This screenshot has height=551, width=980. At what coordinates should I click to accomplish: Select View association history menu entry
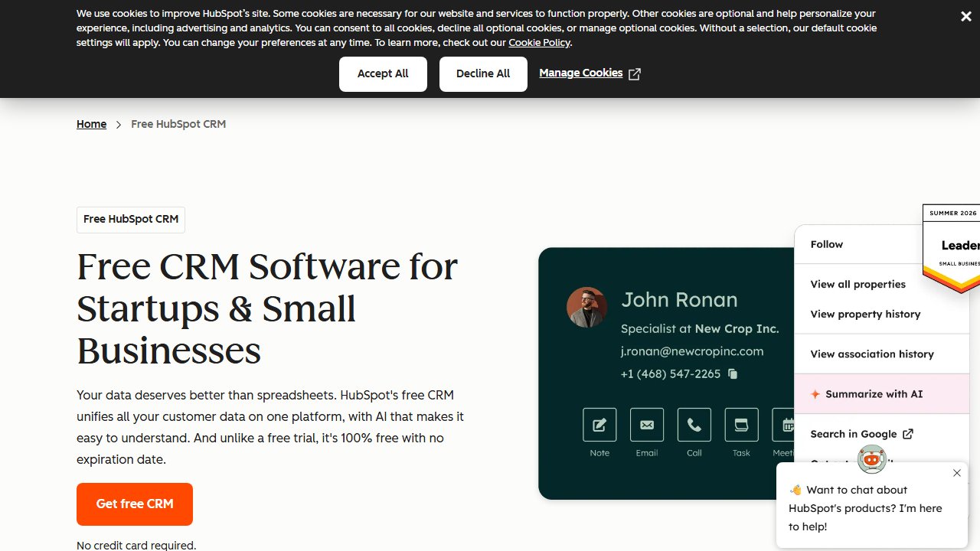point(872,354)
